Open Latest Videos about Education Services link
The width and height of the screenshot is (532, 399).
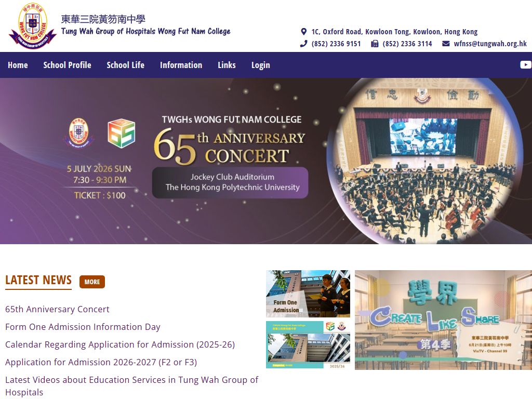pyautogui.click(x=131, y=386)
